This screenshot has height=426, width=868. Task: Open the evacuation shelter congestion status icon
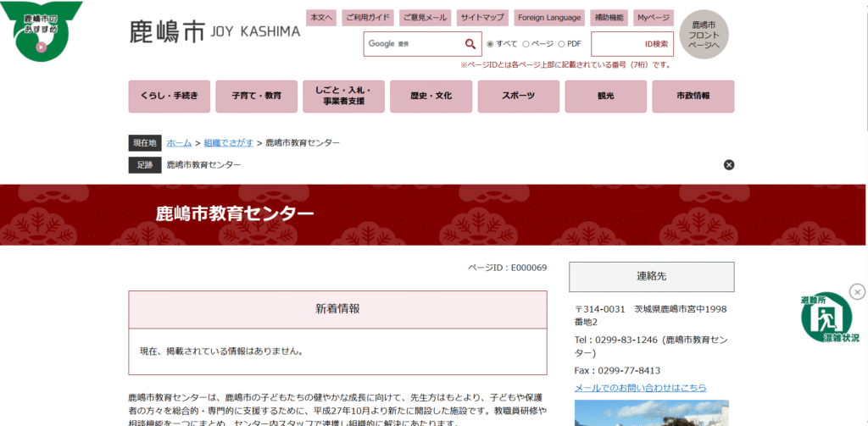click(x=826, y=318)
